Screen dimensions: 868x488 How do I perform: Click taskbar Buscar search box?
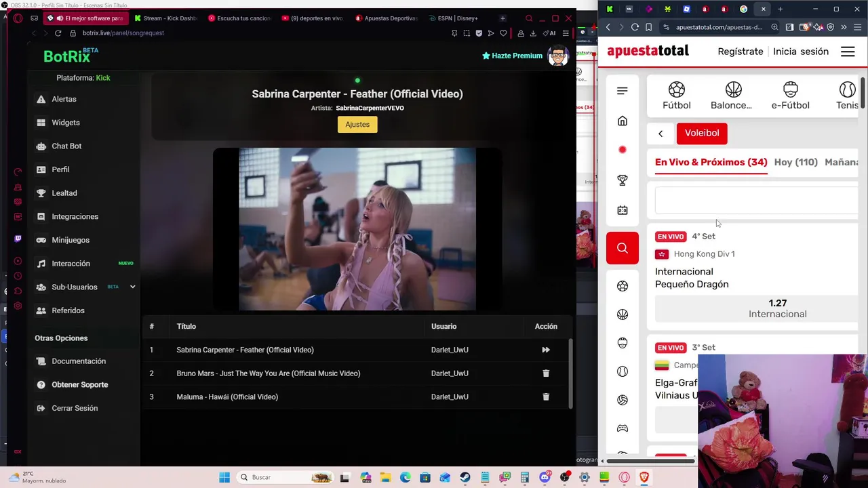coord(285,477)
